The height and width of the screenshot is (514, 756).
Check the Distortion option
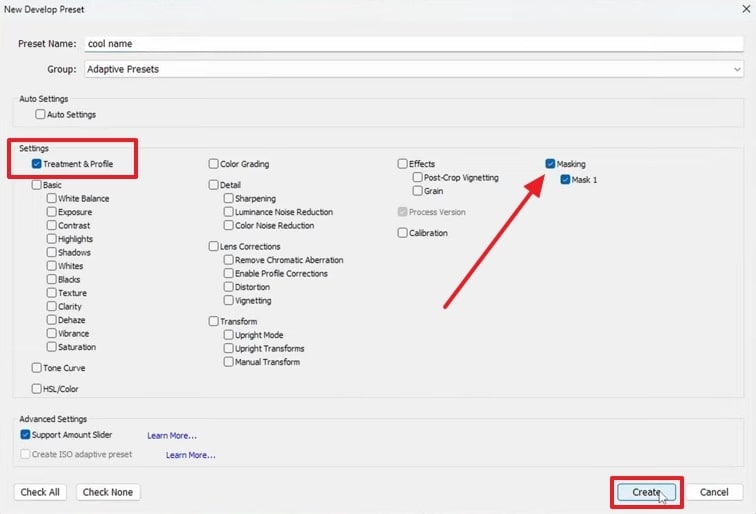(x=229, y=287)
